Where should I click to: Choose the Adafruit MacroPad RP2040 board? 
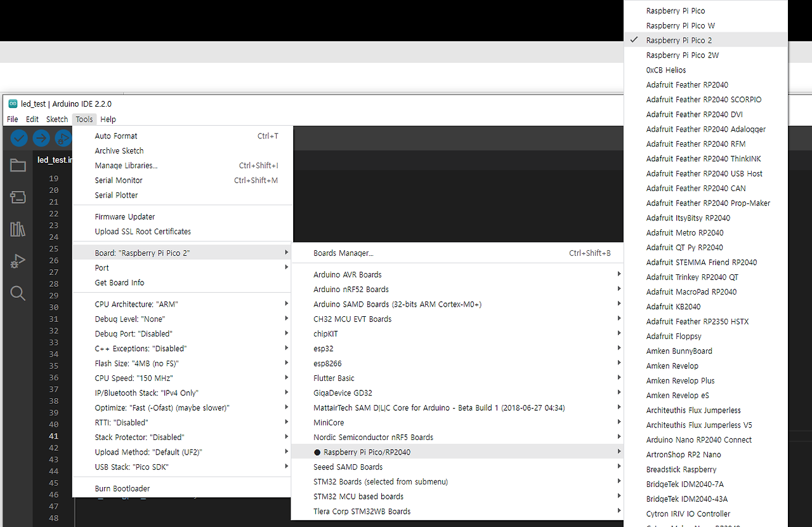click(x=705, y=291)
